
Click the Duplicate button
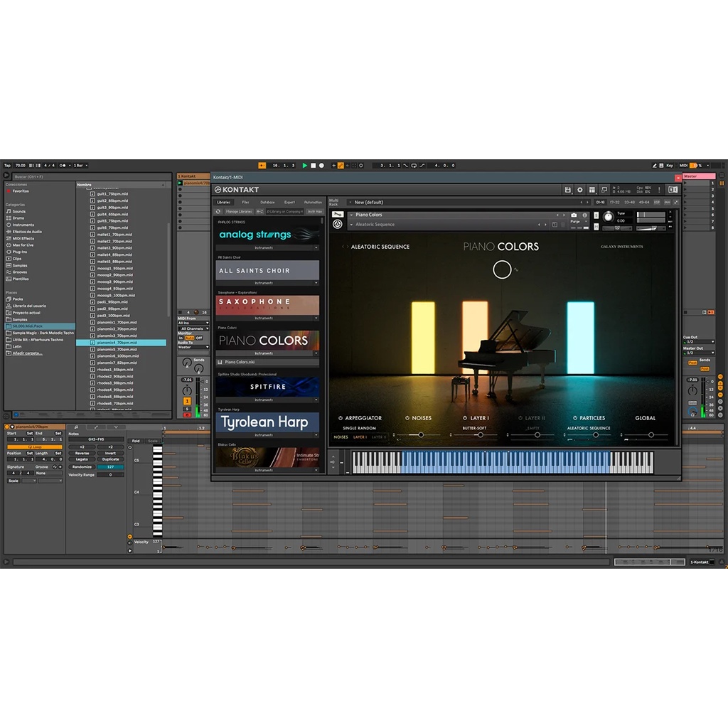pyautogui.click(x=110, y=460)
